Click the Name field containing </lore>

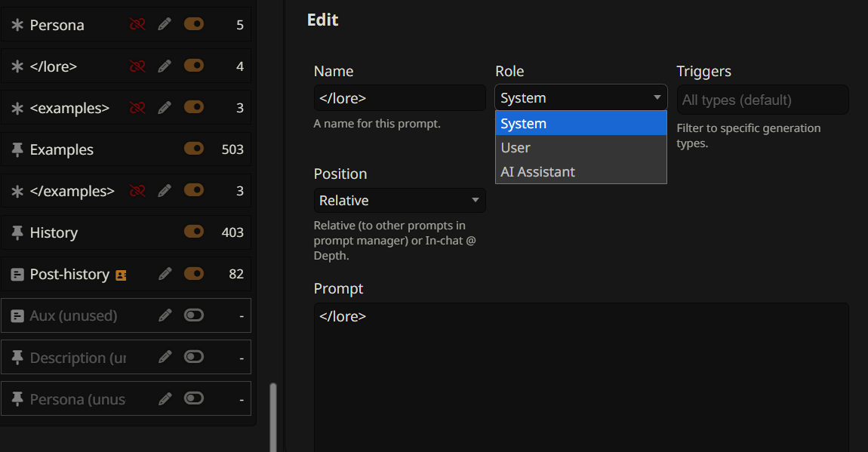(x=400, y=98)
